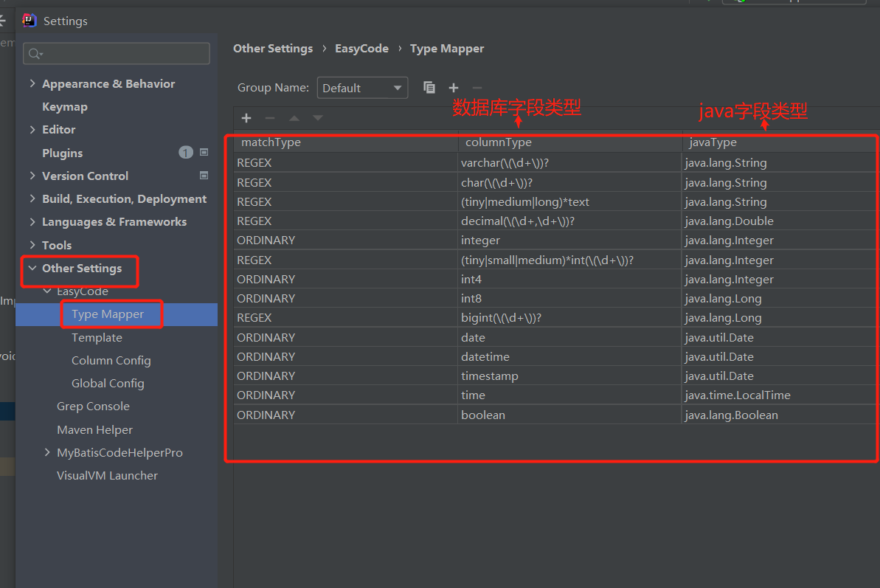Click java.lang.Long in the int8 row
Image resolution: width=880 pixels, height=588 pixels.
click(x=780, y=299)
